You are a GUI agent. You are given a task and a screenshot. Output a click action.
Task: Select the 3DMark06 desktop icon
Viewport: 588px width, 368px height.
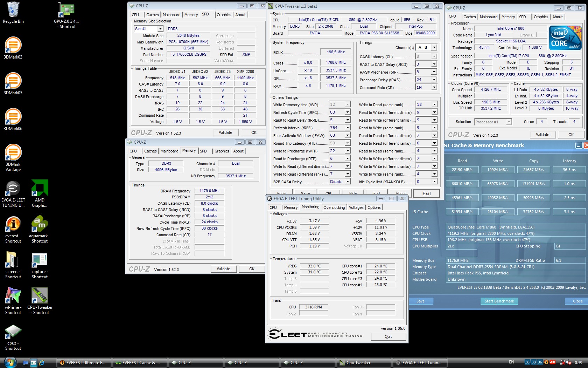(x=13, y=120)
